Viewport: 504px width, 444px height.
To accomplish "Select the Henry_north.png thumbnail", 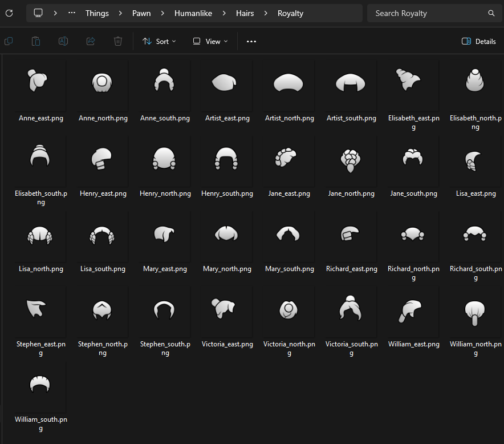I will pyautogui.click(x=164, y=158).
